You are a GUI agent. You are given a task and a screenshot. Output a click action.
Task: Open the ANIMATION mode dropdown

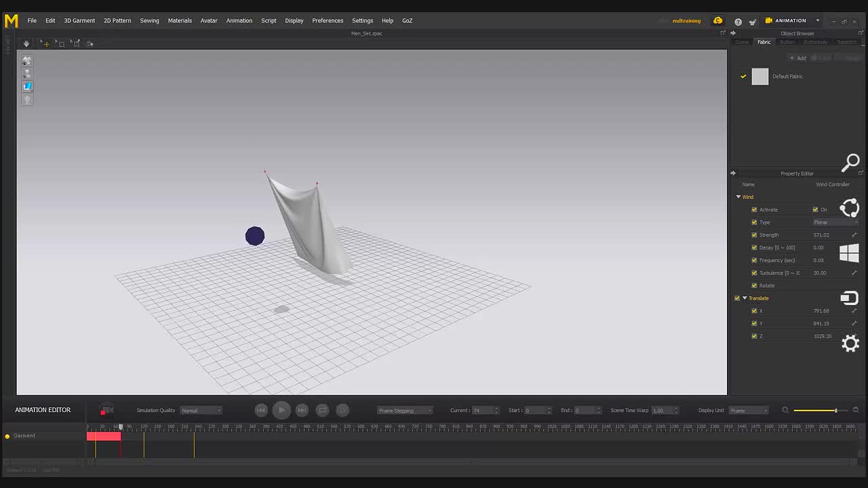tap(817, 21)
